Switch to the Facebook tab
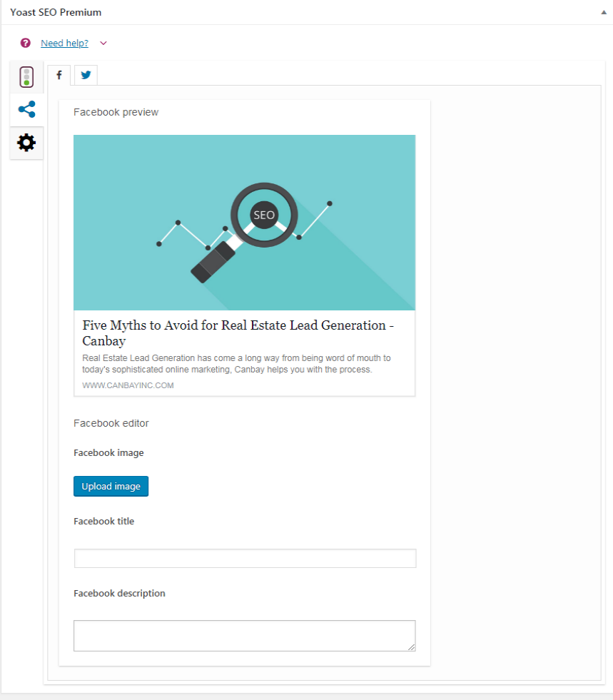 [59, 75]
